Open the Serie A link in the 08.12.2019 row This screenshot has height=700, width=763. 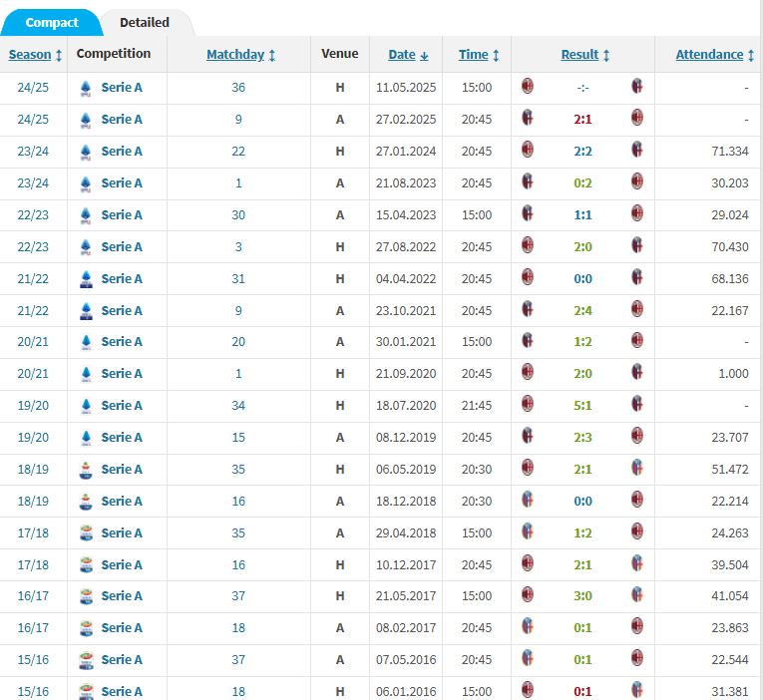pyautogui.click(x=122, y=438)
